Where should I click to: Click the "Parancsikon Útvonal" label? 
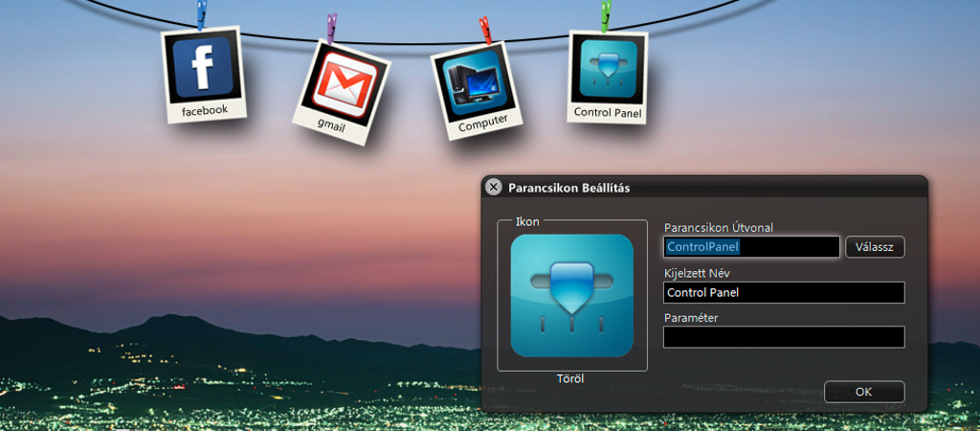(719, 228)
